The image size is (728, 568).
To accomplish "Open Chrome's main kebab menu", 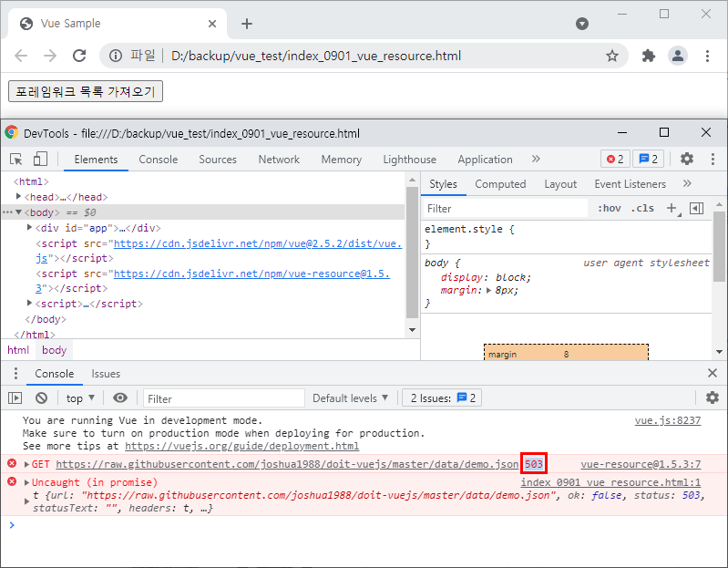I will pos(707,56).
